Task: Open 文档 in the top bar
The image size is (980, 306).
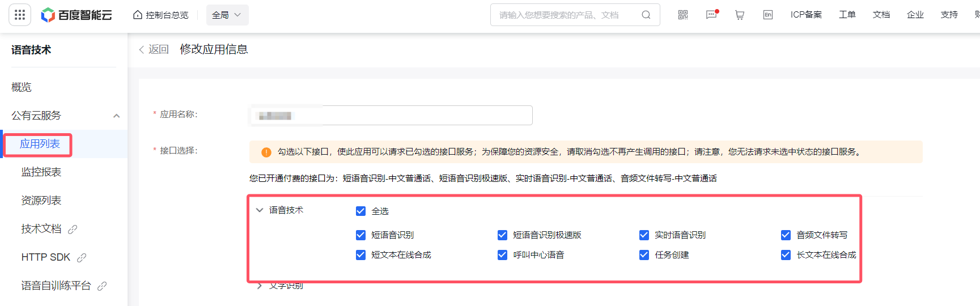Action: coord(881,15)
